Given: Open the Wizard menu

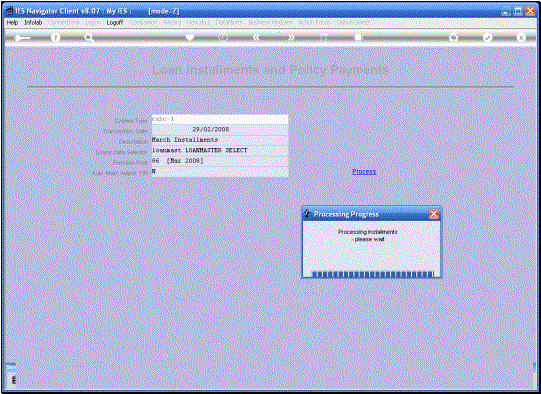Looking at the screenshot, I should pos(172,22).
